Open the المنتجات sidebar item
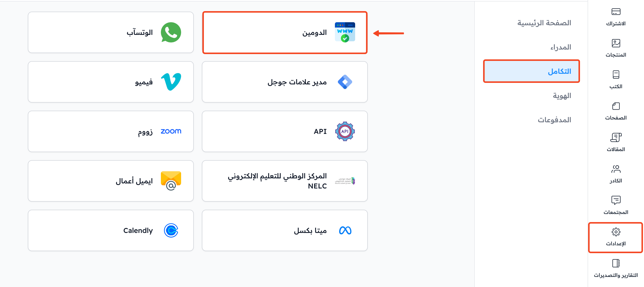 (x=616, y=48)
